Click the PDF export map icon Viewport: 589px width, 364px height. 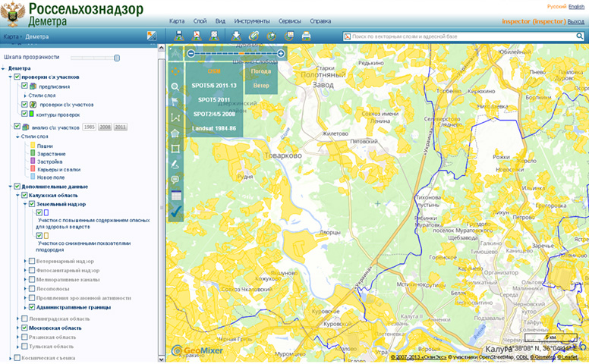(x=197, y=36)
